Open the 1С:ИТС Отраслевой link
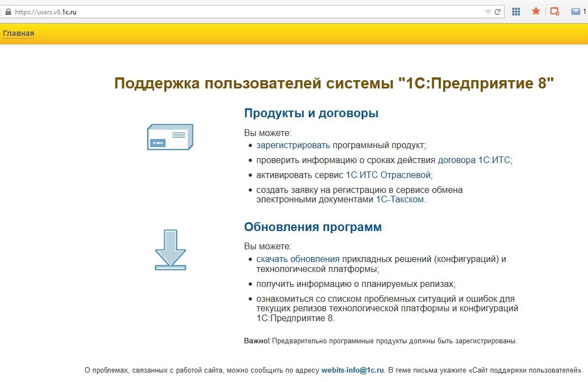 pyautogui.click(x=388, y=175)
